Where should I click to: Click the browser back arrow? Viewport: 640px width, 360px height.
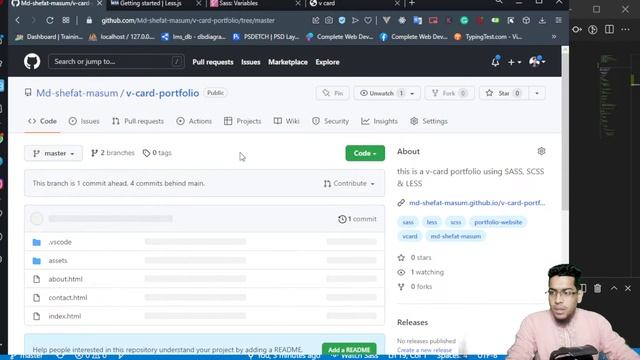coord(18,20)
